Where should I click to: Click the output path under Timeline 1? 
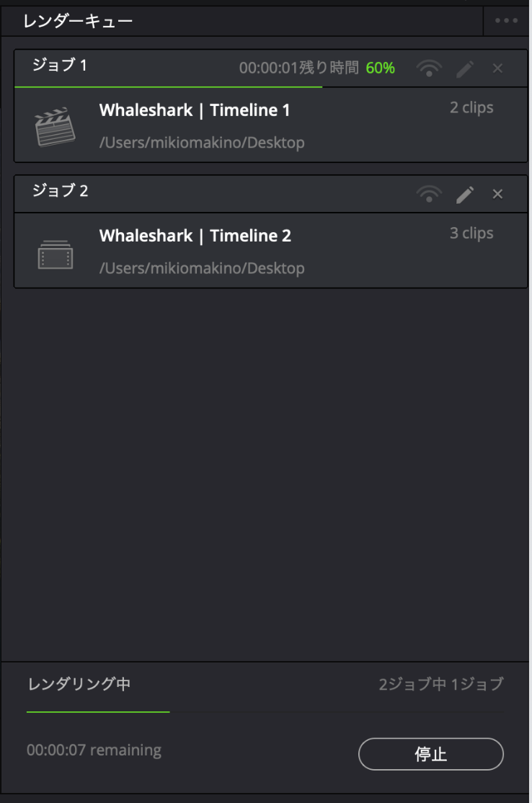202,143
